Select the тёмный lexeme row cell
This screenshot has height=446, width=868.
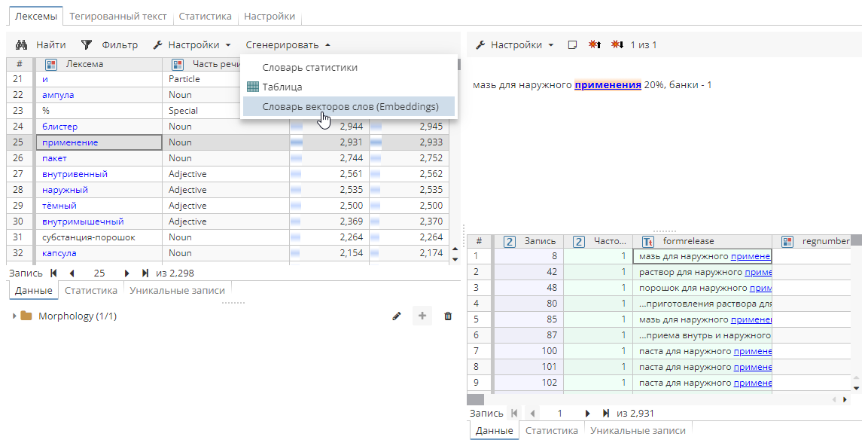(x=99, y=206)
